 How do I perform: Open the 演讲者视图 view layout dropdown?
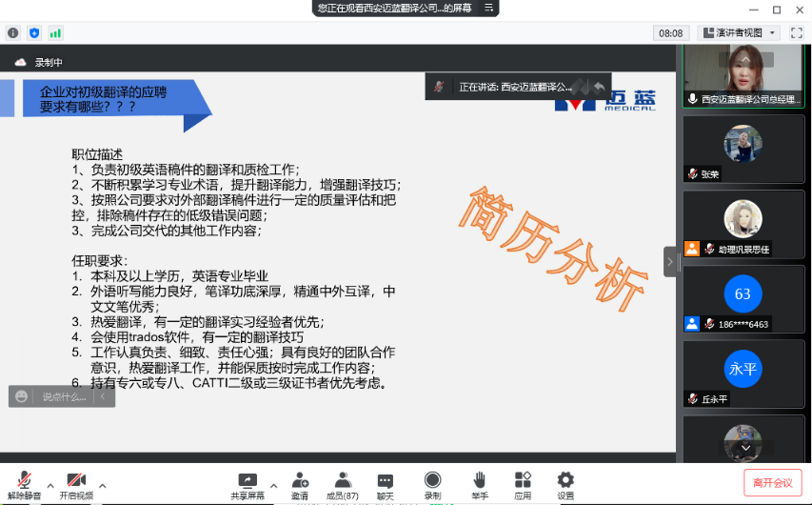coord(739,32)
